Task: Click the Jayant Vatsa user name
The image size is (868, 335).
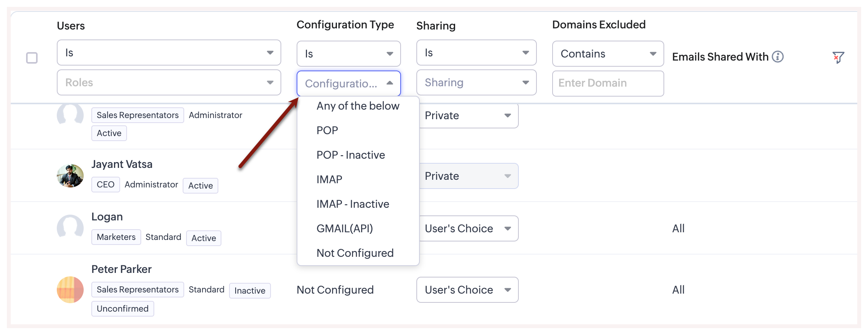Action: pos(122,164)
